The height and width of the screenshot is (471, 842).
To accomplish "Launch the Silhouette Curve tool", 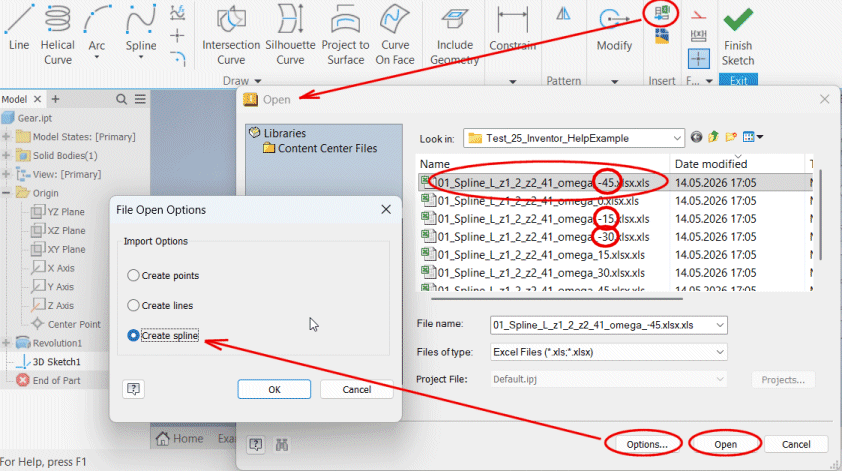I will pyautogui.click(x=290, y=34).
